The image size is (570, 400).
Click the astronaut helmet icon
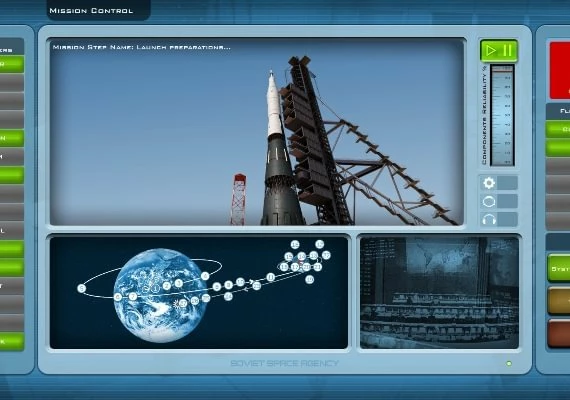(x=489, y=201)
